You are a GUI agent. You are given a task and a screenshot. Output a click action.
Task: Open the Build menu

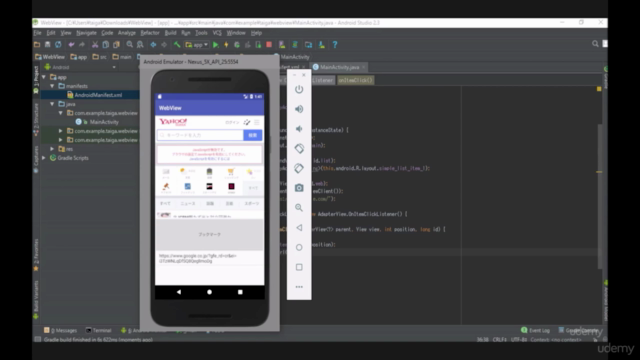(x=171, y=33)
